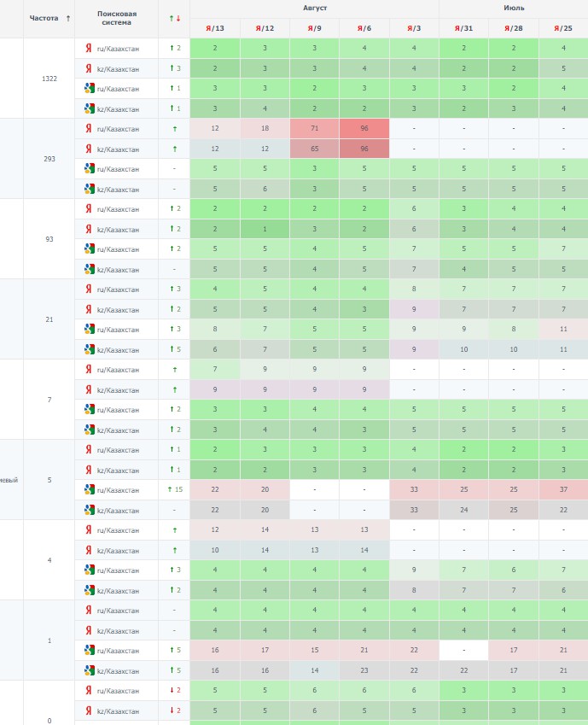This screenshot has height=725, width=588.
Task: Click Yandex icon in kz/Казахстан row of frequency 4
Action: point(88,550)
